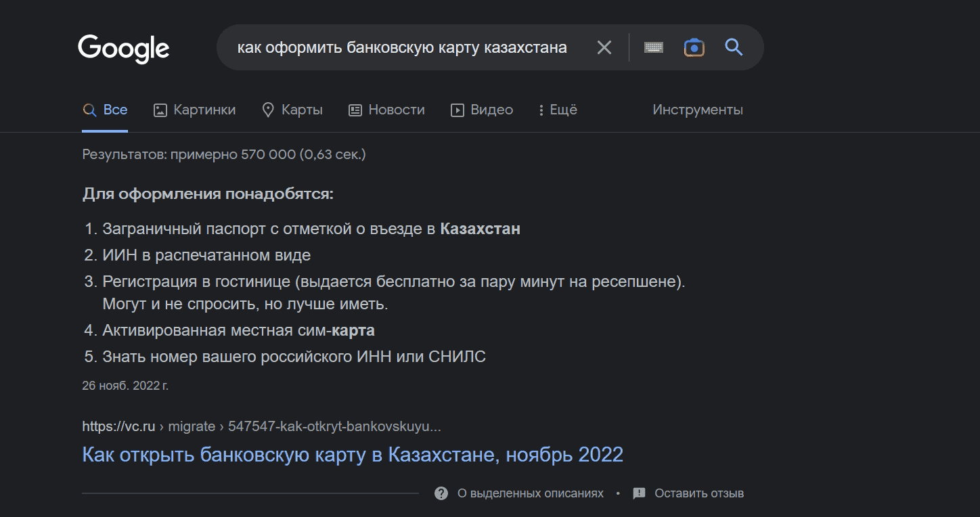Open the on-screen keyboard icon

point(653,47)
